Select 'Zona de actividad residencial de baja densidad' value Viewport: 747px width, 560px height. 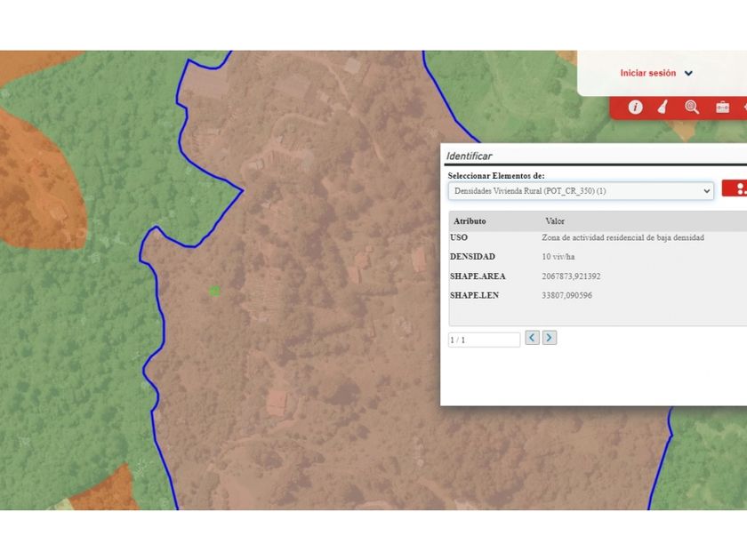point(622,237)
